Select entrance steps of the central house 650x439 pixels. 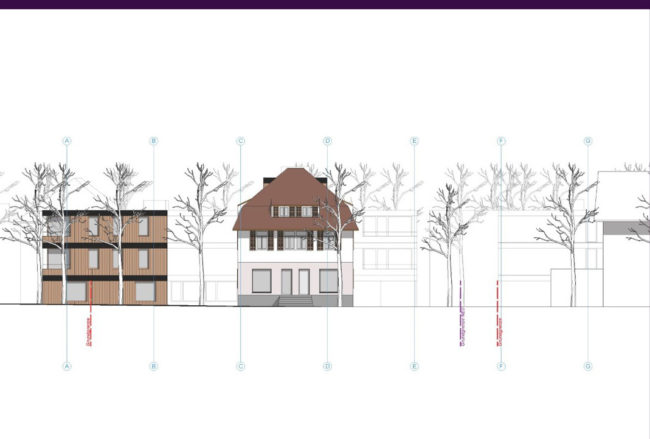coord(294,300)
